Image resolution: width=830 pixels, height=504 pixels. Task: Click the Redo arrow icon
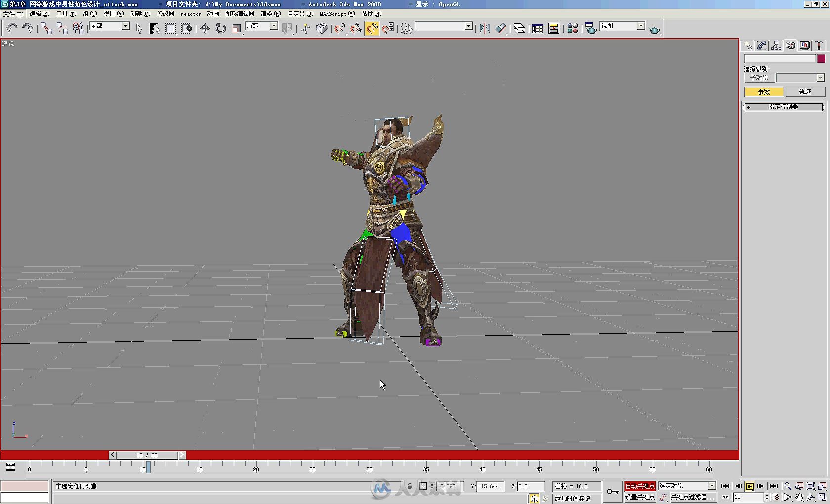click(x=28, y=28)
